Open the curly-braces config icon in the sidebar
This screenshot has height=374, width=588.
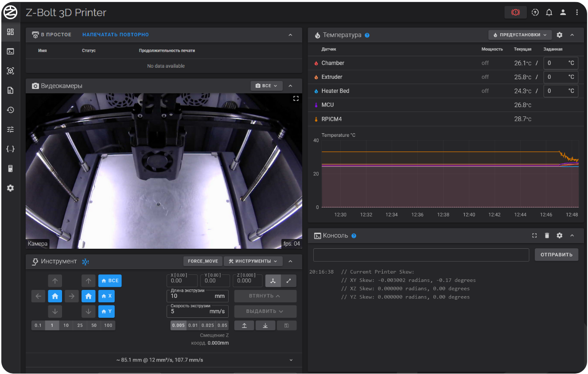tap(11, 149)
